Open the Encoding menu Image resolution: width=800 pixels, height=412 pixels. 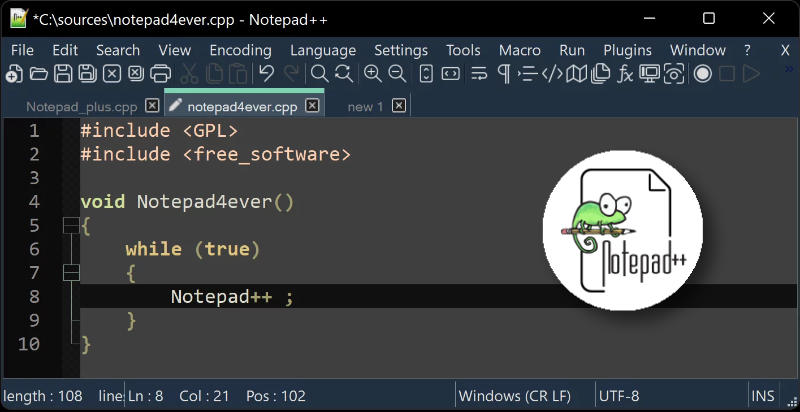(240, 50)
